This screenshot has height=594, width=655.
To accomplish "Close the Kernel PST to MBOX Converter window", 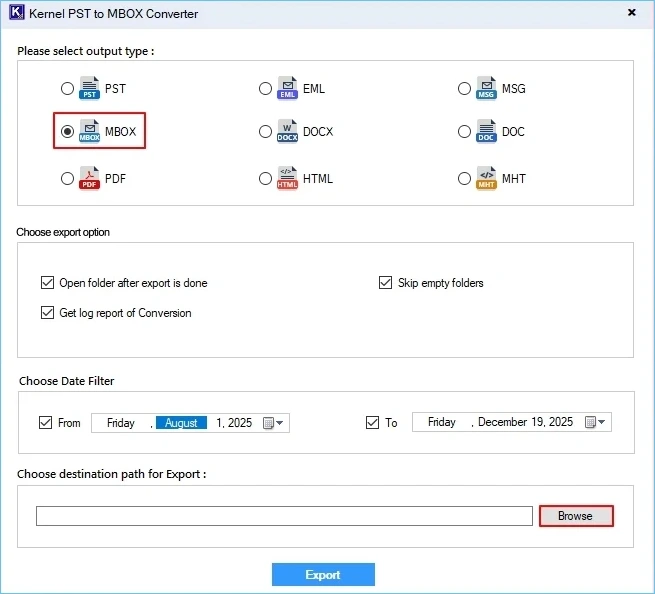I will (632, 13).
